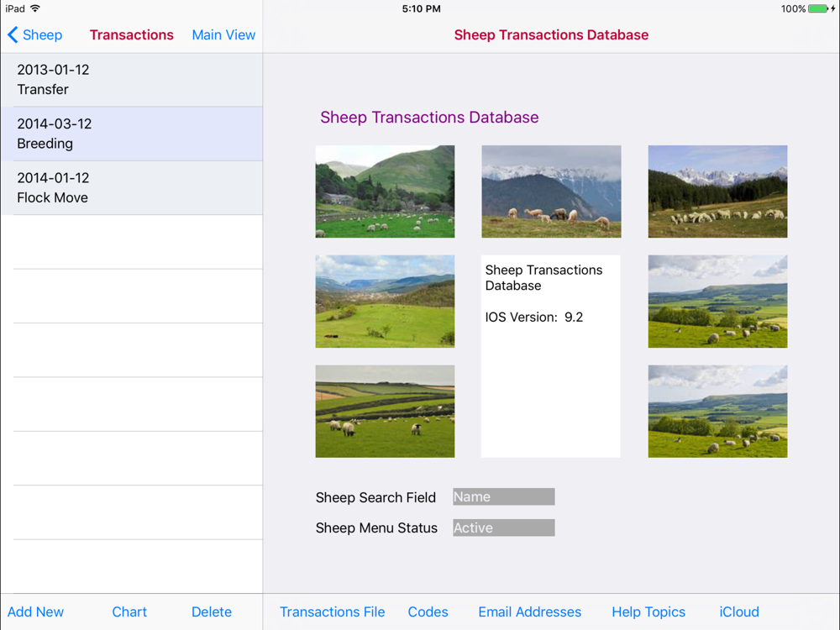Tap the green hills village sheep photo
840x630 pixels.
(x=385, y=192)
